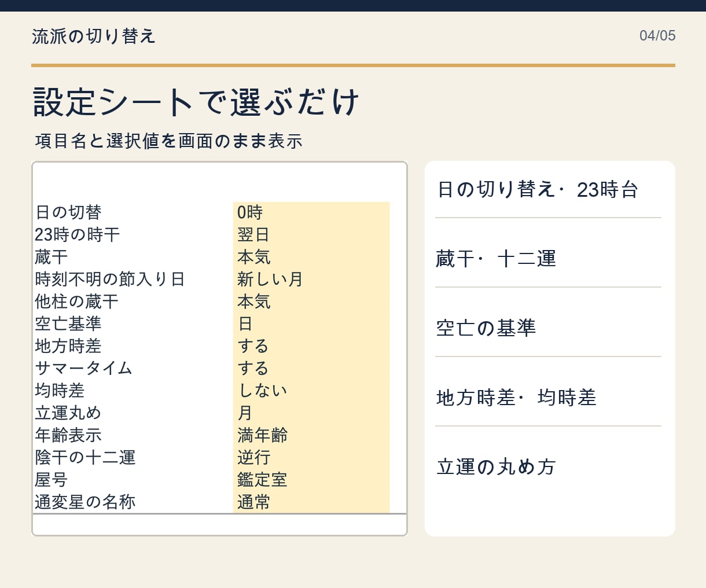The width and height of the screenshot is (706, 588).
Task: Click the 23時の時干 row label
Action: [x=77, y=235]
